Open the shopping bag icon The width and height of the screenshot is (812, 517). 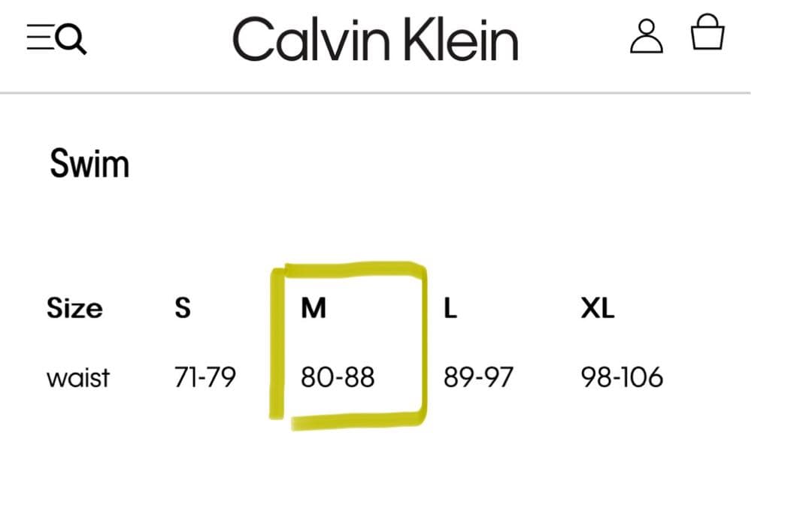(707, 34)
